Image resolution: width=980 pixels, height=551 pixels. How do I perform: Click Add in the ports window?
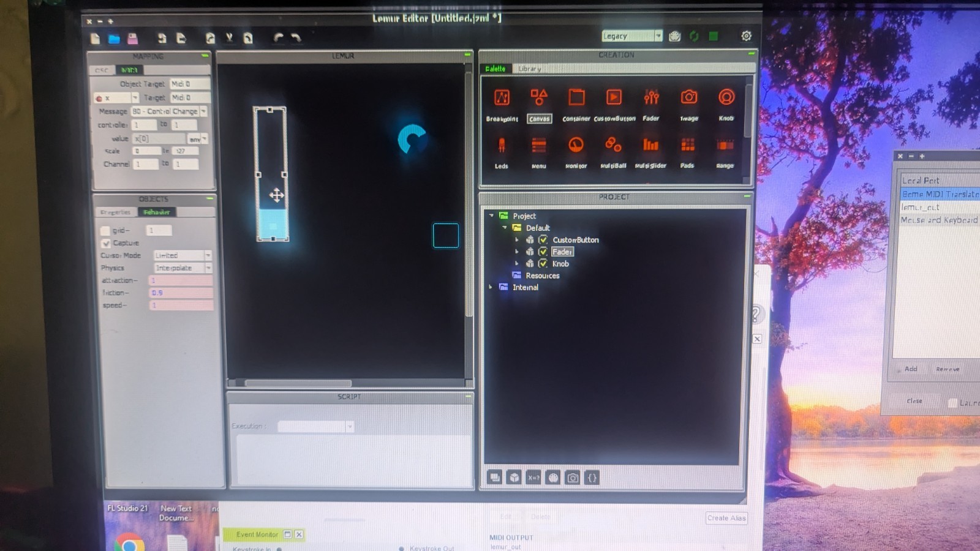pos(911,369)
